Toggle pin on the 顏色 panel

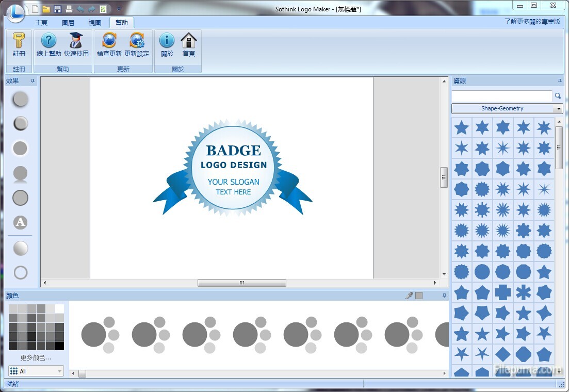click(x=444, y=296)
